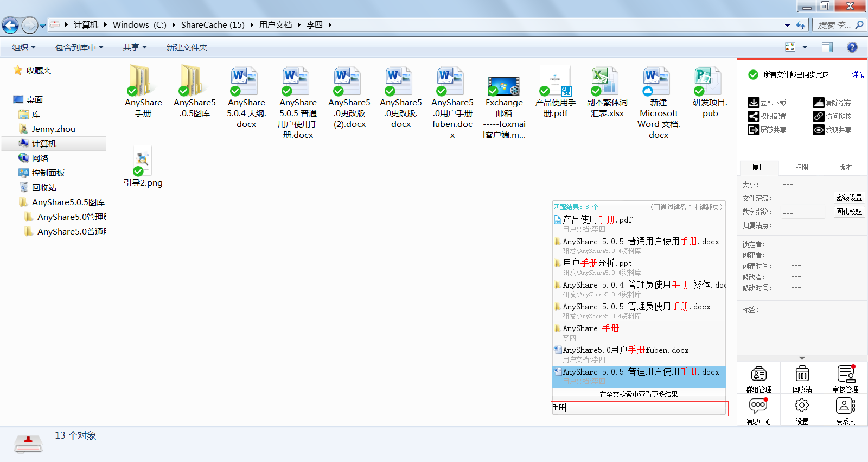Viewport: 868px width, 462px height.
Task: Toggle the preview pane icon
Action: point(827,47)
